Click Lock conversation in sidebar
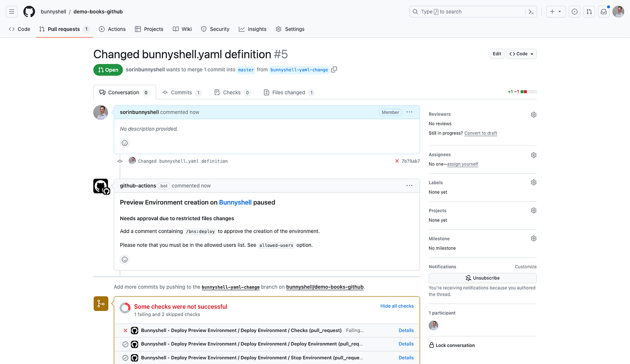Viewport: 630px width, 364px height. tap(452, 346)
